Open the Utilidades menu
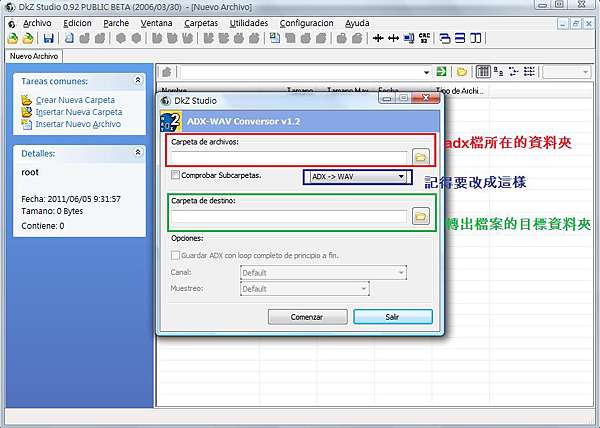600x428 pixels. tap(249, 23)
